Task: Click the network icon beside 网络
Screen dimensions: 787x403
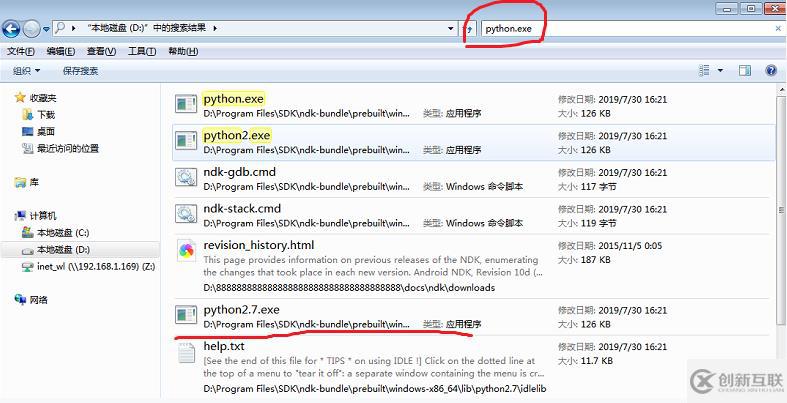Action: [x=20, y=300]
